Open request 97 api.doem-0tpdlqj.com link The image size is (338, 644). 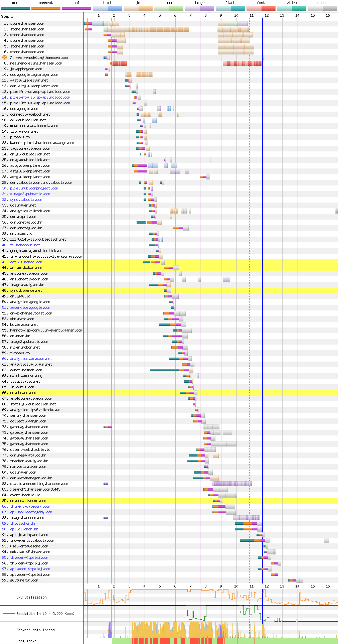30,569
